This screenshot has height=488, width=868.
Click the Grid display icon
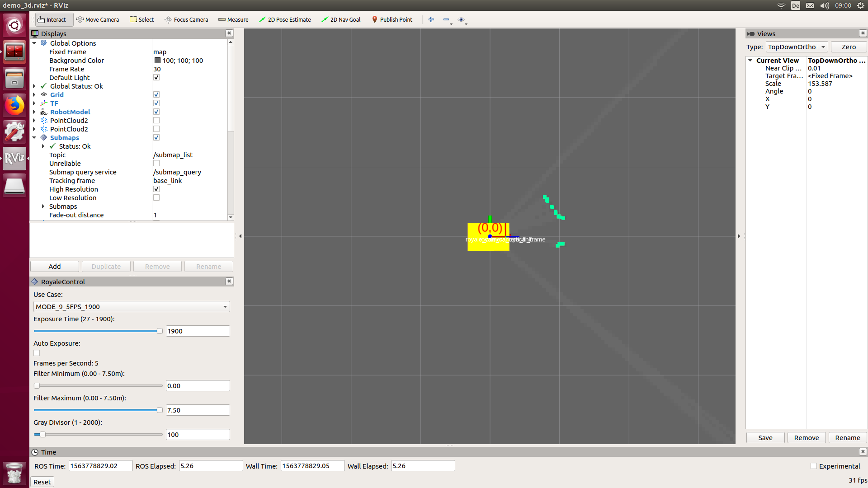click(x=44, y=94)
